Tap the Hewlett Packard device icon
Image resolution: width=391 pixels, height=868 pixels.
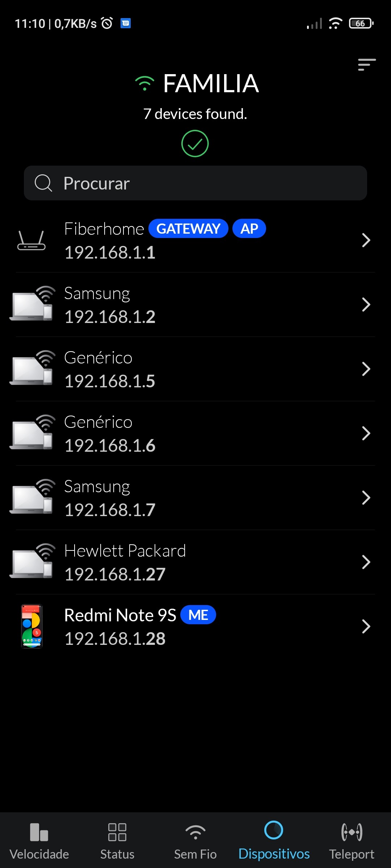coord(32,562)
